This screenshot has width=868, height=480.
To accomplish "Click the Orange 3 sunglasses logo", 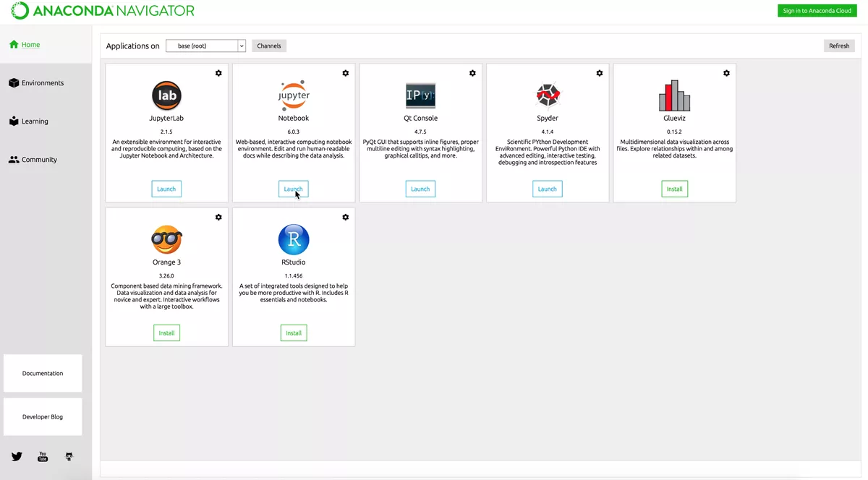I will (166, 239).
